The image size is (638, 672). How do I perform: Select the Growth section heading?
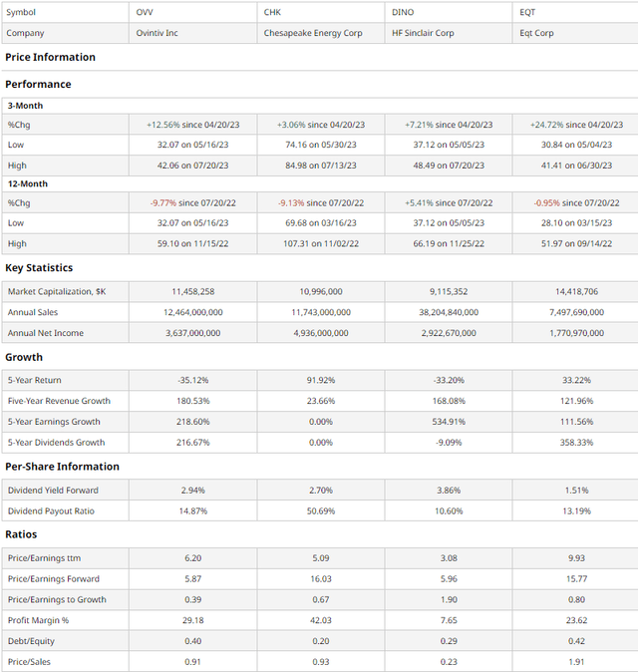(24, 357)
